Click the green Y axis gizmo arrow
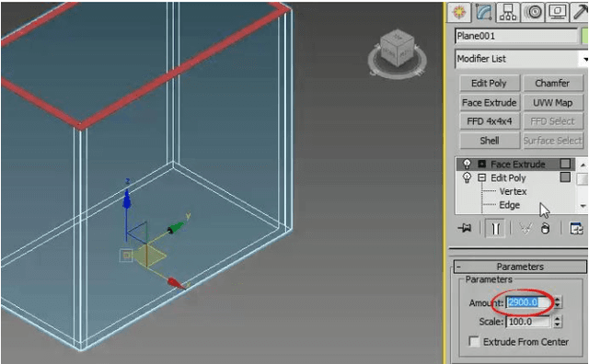 [x=176, y=227]
